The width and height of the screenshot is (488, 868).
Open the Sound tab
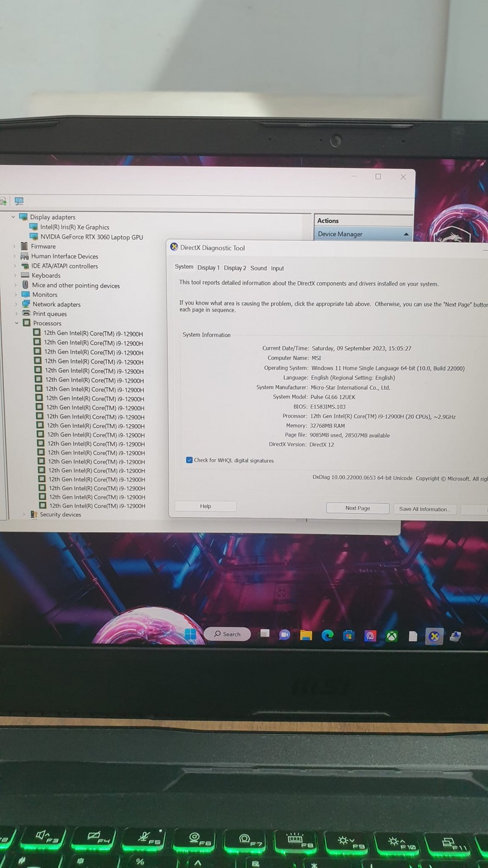coord(259,268)
